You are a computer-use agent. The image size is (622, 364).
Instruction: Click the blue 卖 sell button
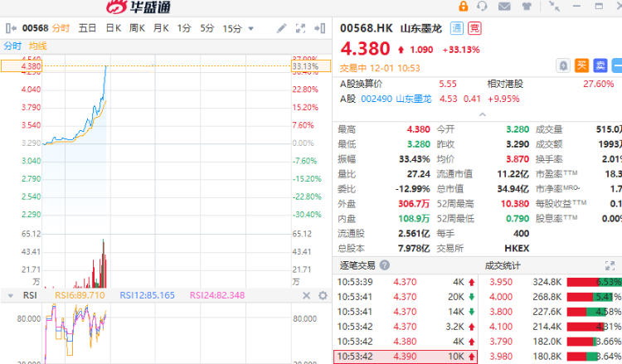coord(600,66)
